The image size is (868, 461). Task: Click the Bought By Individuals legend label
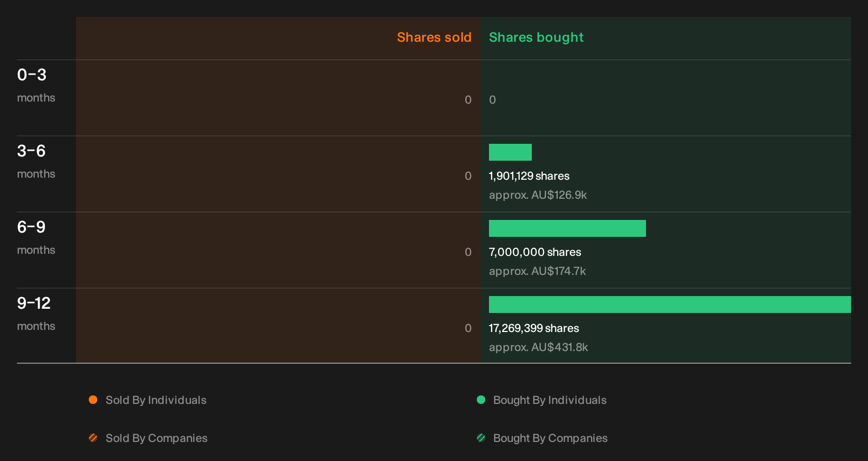point(550,400)
